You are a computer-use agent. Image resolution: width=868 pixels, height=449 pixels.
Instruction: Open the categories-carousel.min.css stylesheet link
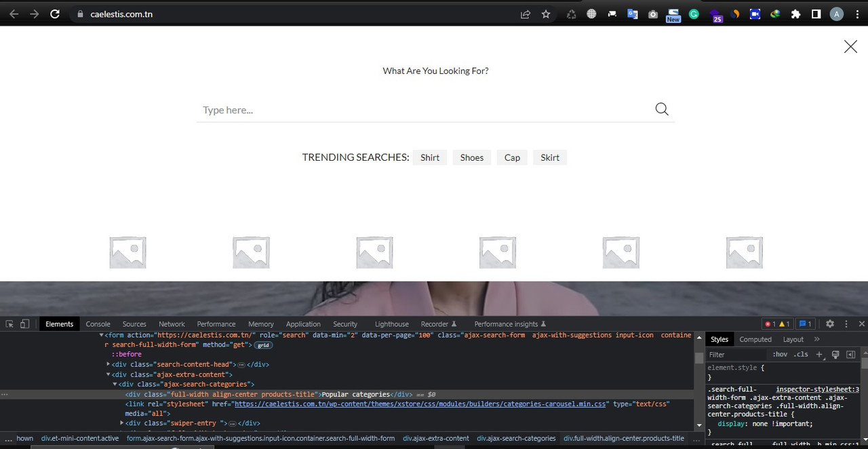pyautogui.click(x=420, y=404)
